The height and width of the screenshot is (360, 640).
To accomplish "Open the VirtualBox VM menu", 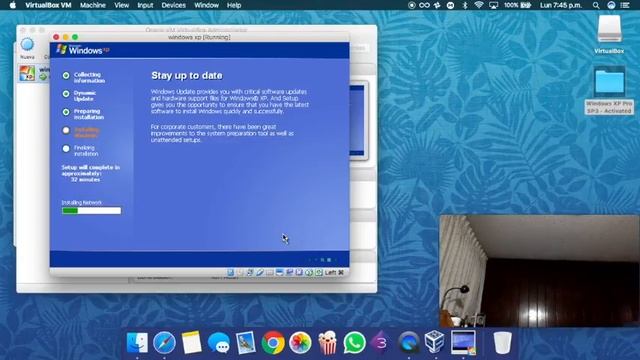I will click(x=48, y=5).
